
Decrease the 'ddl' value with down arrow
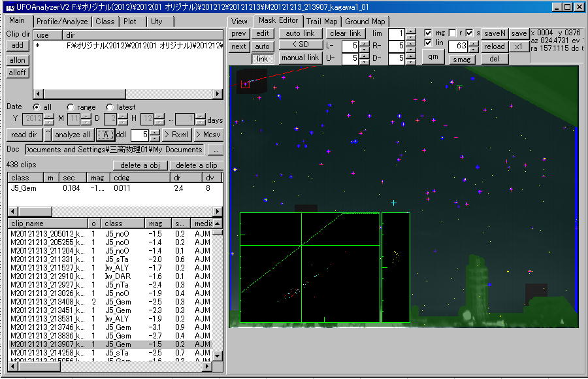(154, 138)
